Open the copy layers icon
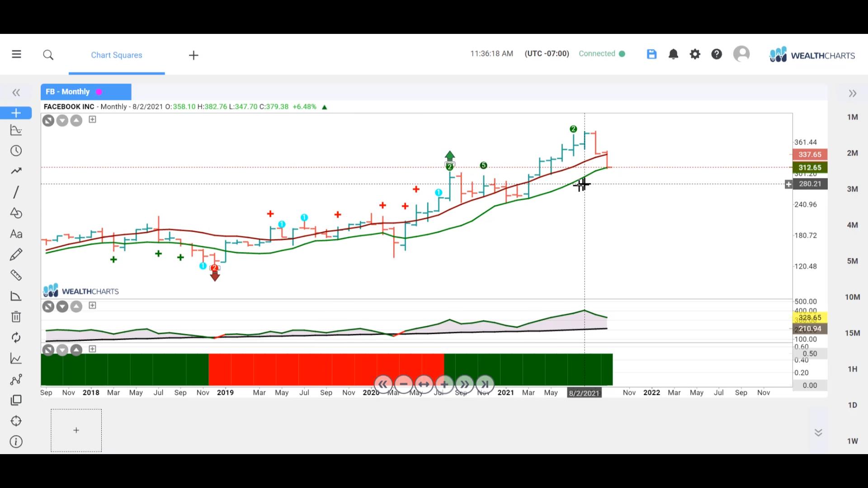The width and height of the screenshot is (868, 488). pyautogui.click(x=16, y=400)
